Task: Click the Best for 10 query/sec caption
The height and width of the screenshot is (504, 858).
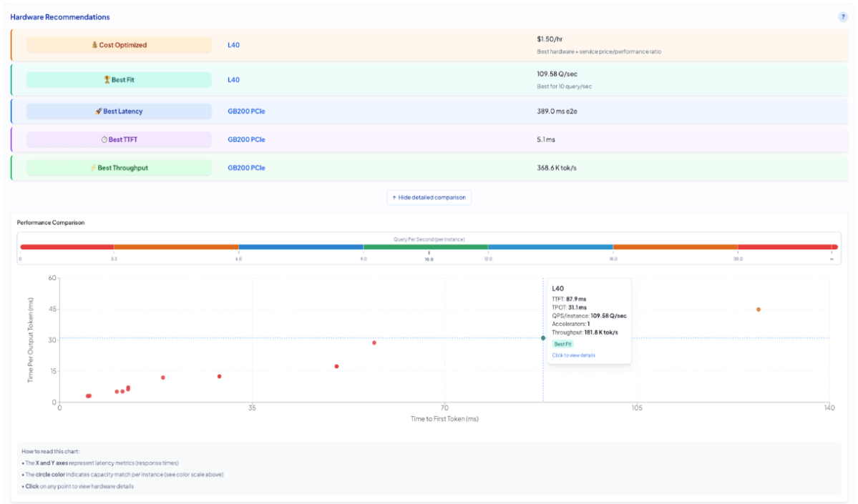Action: click(x=564, y=87)
